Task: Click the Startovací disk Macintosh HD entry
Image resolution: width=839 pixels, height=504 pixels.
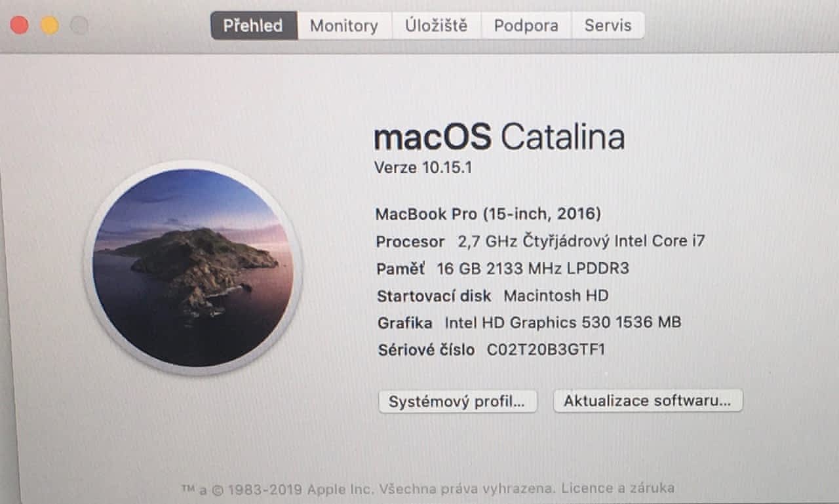Action: pos(492,296)
